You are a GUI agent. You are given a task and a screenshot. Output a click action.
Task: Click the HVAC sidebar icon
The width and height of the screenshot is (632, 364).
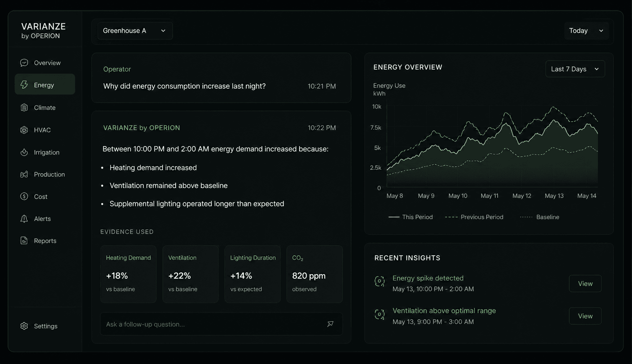24,130
